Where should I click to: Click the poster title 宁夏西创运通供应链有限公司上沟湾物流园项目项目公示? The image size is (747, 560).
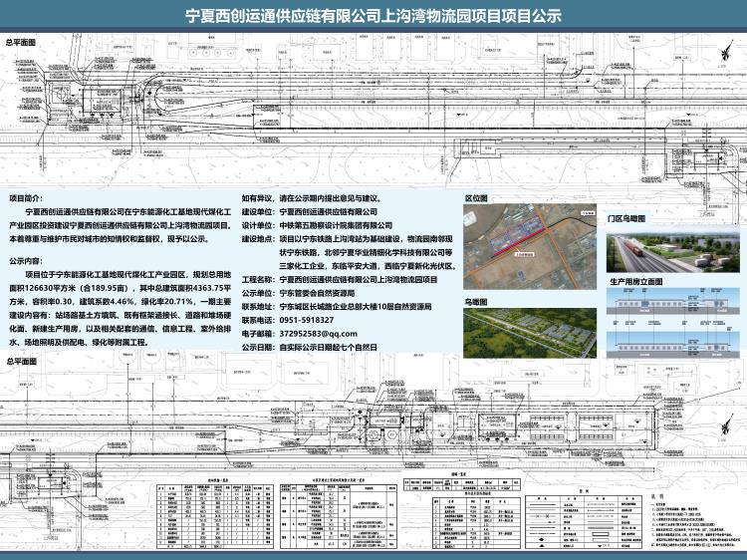click(373, 16)
